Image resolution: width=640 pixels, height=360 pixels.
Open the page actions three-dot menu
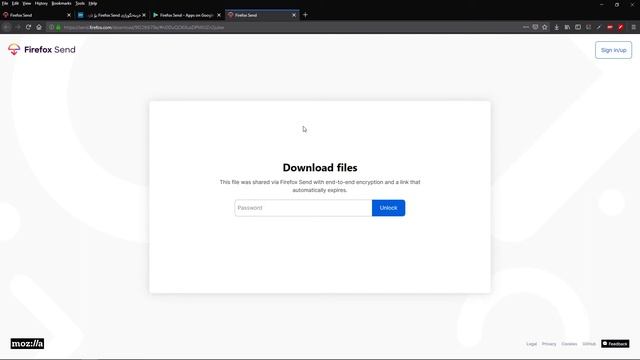click(526, 27)
